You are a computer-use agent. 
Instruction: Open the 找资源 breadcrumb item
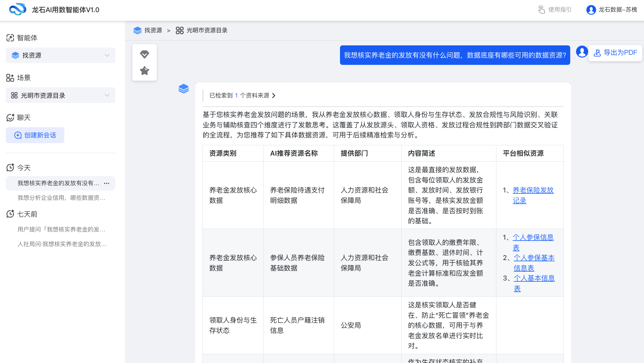tap(152, 30)
